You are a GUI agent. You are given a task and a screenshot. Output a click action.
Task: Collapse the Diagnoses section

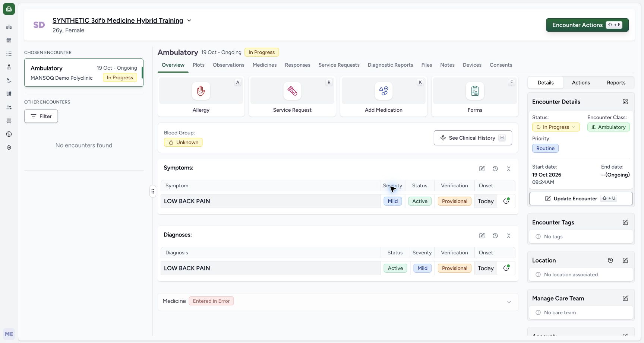509,236
